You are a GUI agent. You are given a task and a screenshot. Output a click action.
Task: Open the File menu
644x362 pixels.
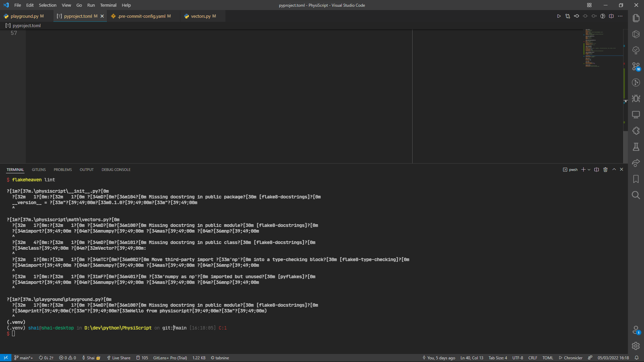coord(18,5)
